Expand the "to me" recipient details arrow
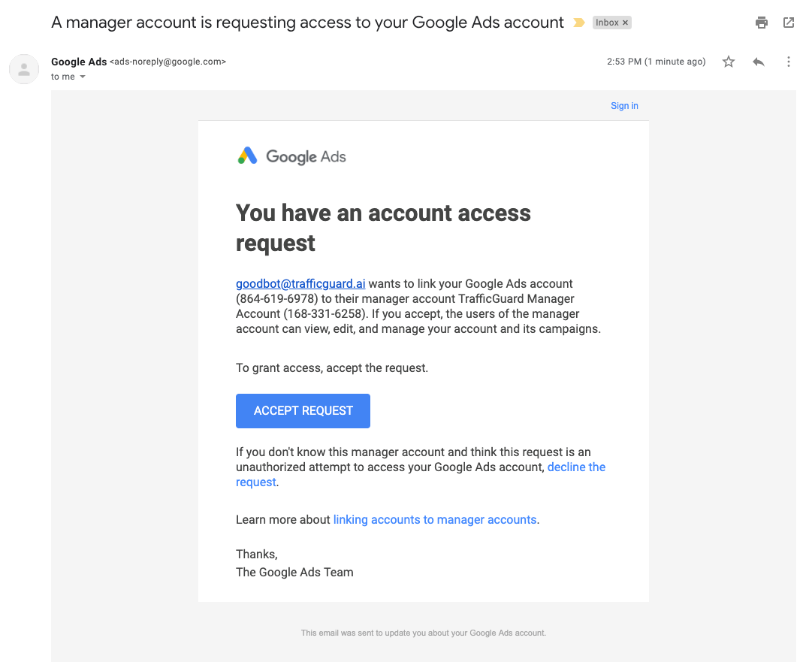 [83, 77]
